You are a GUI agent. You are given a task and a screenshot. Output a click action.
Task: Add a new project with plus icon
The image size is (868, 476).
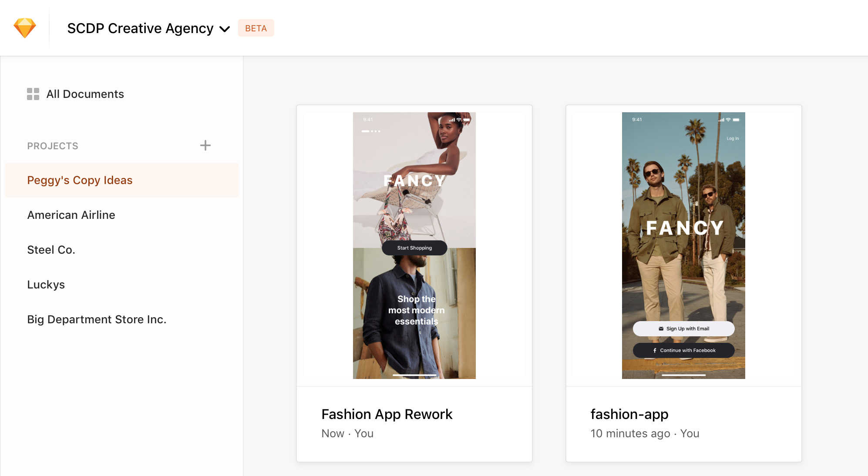205,145
